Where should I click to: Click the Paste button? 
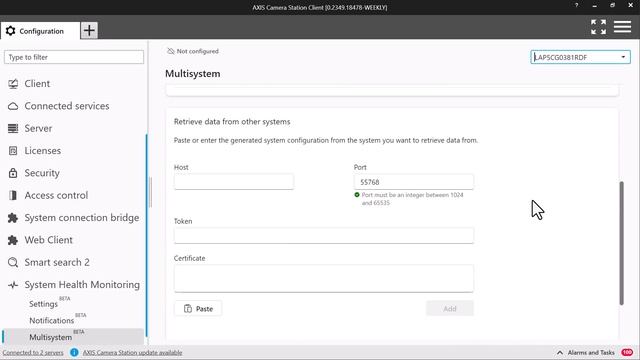(x=198, y=309)
